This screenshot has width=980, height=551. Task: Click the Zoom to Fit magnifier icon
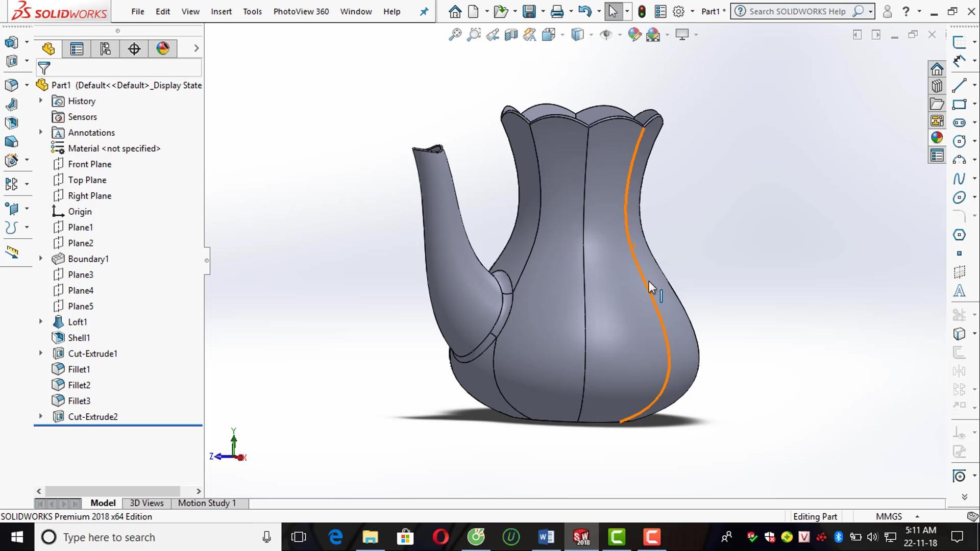click(455, 35)
